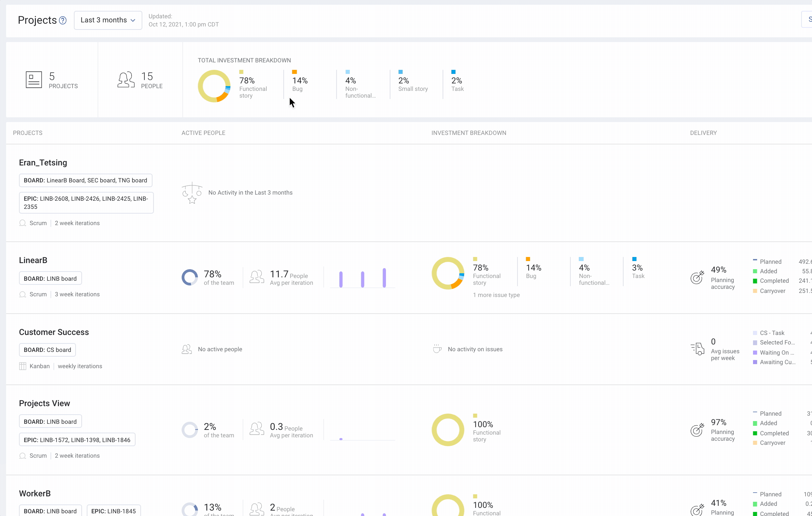Click the 41% planning accuracy target icon
The width and height of the screenshot is (812, 516).
pyautogui.click(x=697, y=510)
